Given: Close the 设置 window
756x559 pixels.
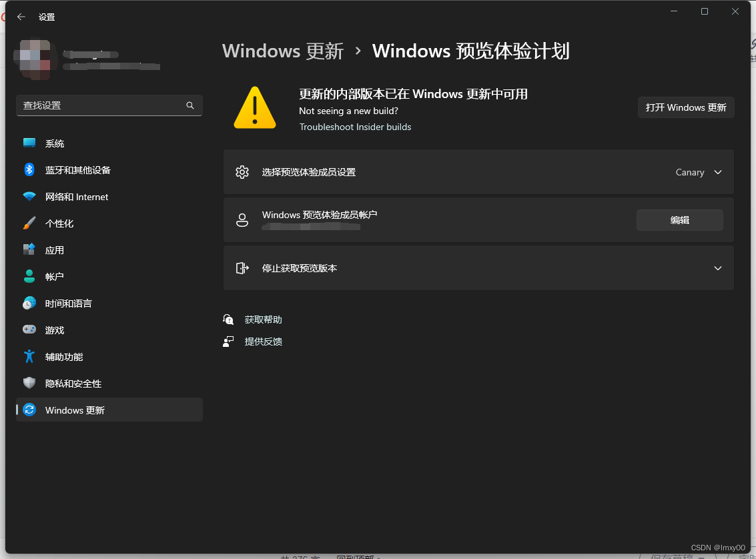Looking at the screenshot, I should pyautogui.click(x=735, y=11).
